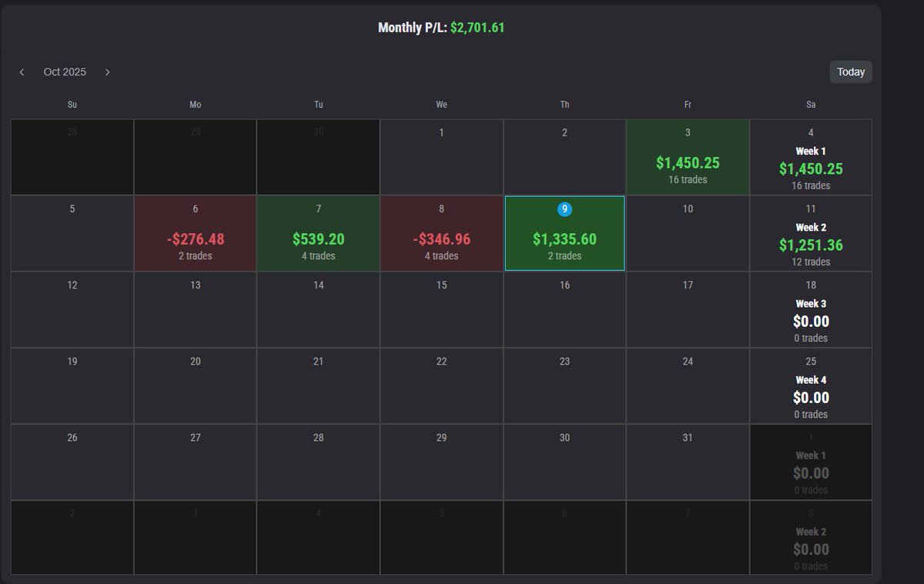Image resolution: width=924 pixels, height=584 pixels.
Task: Select the October 31 cell
Action: coord(688,462)
